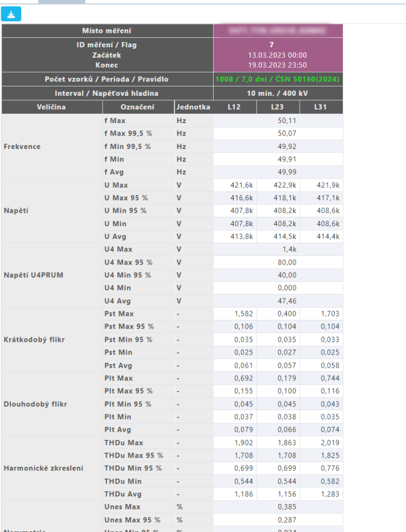
Task: Select the Harmonické zkreslení group cell
Action: (x=52, y=468)
